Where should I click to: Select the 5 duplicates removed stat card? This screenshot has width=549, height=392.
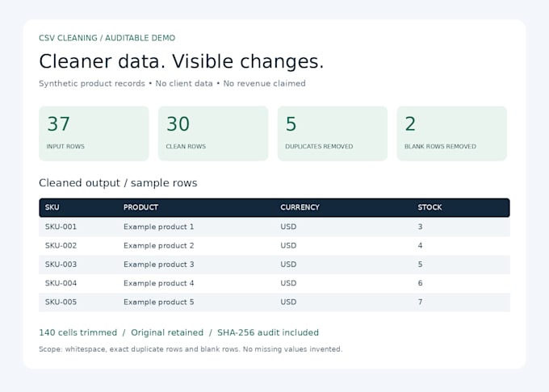pyautogui.click(x=333, y=134)
